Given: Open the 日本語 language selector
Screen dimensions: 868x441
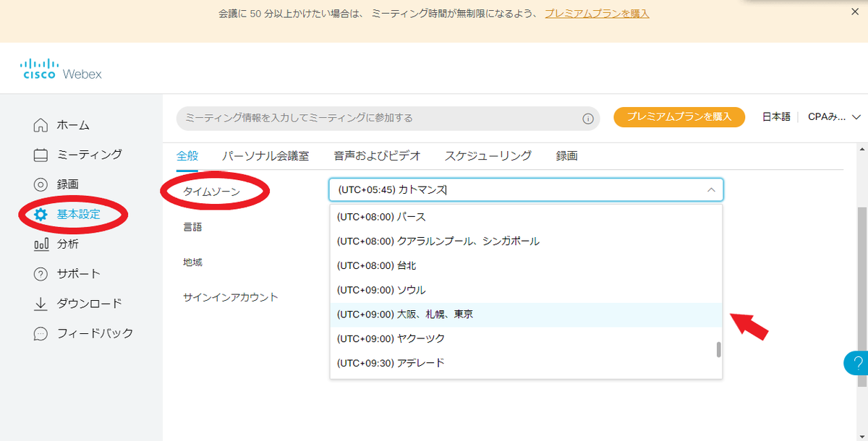Looking at the screenshot, I should (776, 116).
